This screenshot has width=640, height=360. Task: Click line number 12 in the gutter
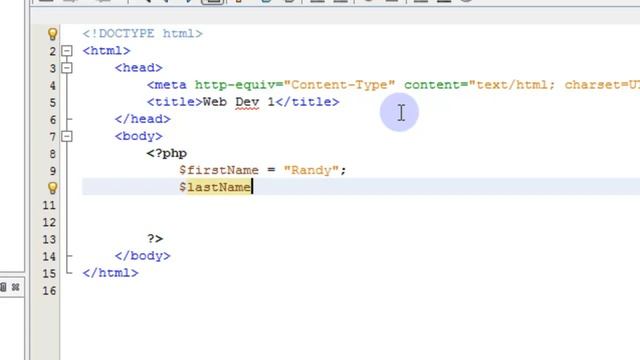click(49, 222)
